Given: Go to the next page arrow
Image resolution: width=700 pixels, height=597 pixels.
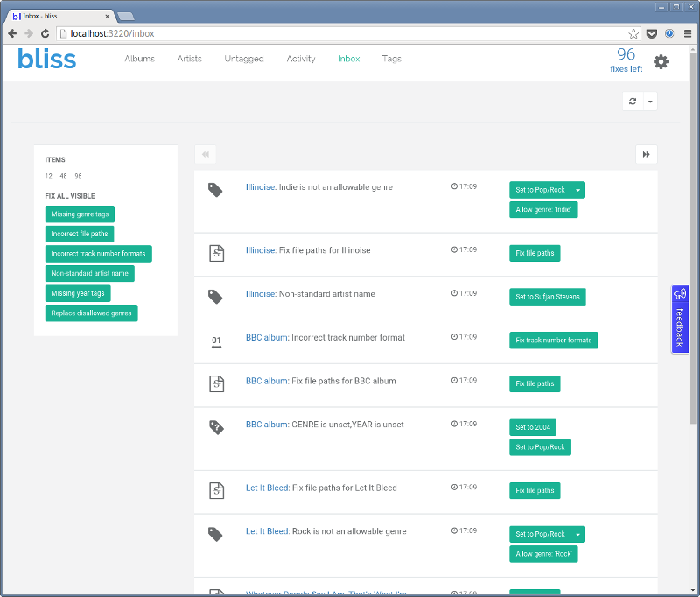Looking at the screenshot, I should pyautogui.click(x=646, y=154).
